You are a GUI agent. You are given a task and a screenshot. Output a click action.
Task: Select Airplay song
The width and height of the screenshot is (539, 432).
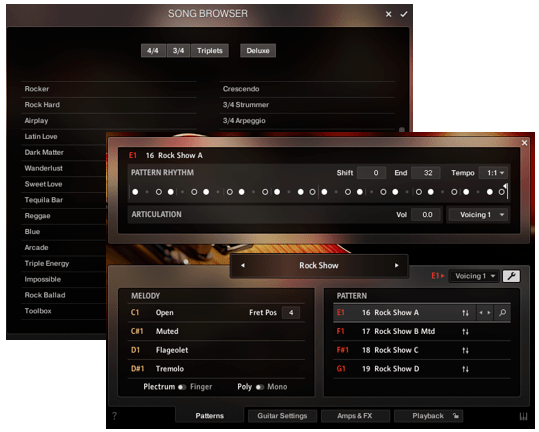[x=109, y=121]
